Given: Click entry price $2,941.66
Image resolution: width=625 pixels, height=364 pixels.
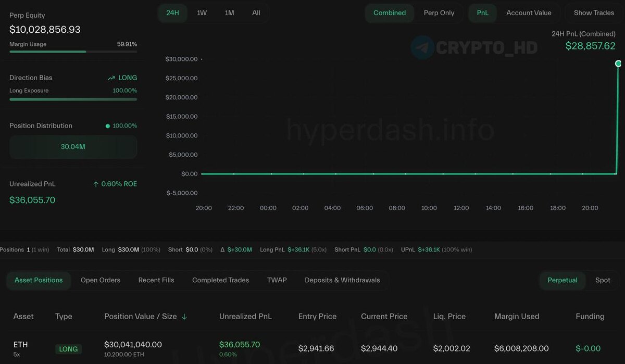Looking at the screenshot, I should pyautogui.click(x=316, y=348).
